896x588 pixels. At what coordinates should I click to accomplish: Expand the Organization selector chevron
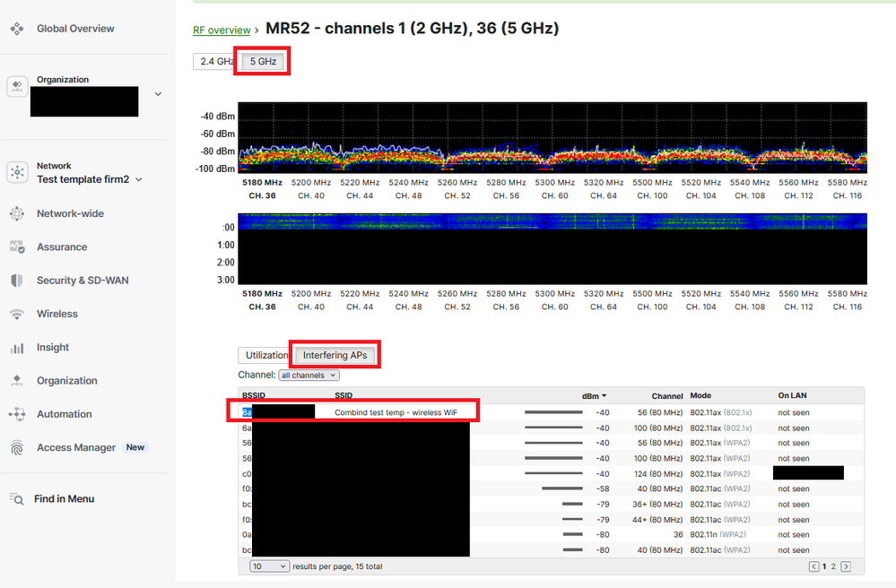159,93
